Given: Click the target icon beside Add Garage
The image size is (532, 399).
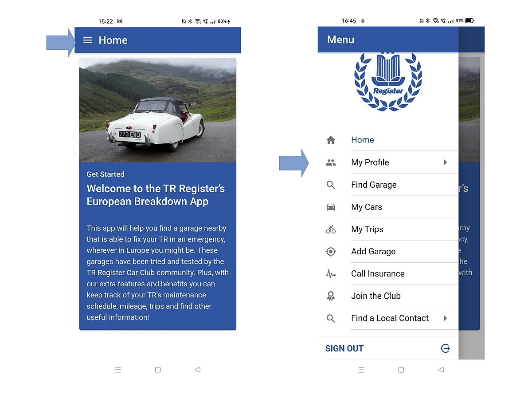Looking at the screenshot, I should point(331,252).
